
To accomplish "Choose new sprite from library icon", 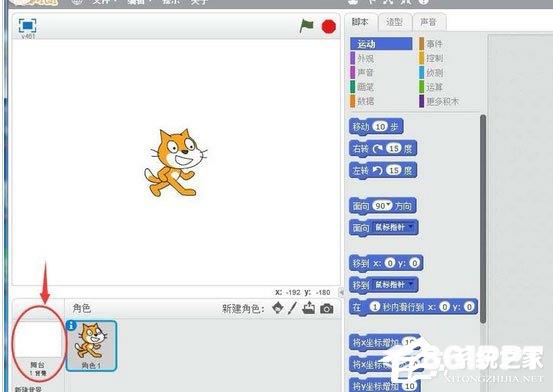I will (x=278, y=308).
